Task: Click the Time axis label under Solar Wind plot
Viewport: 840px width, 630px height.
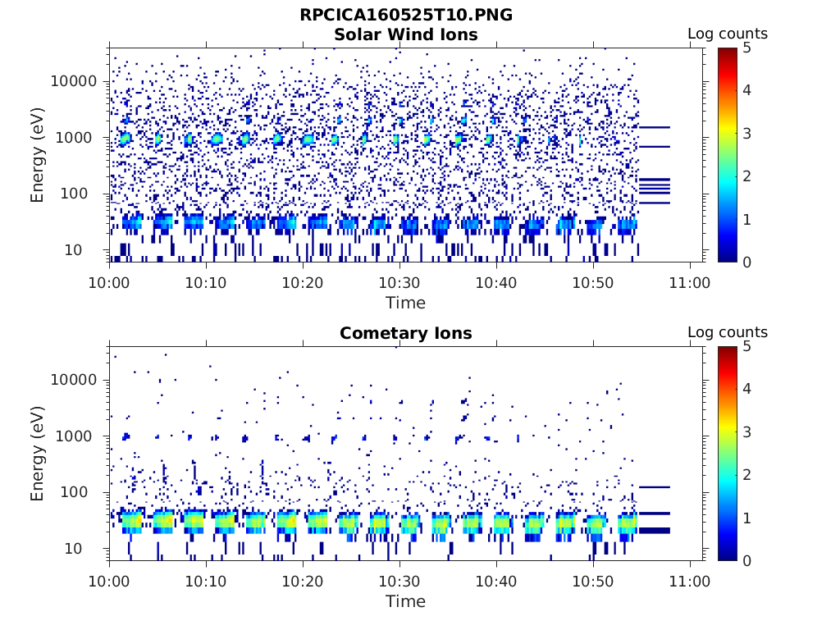Action: (x=405, y=303)
